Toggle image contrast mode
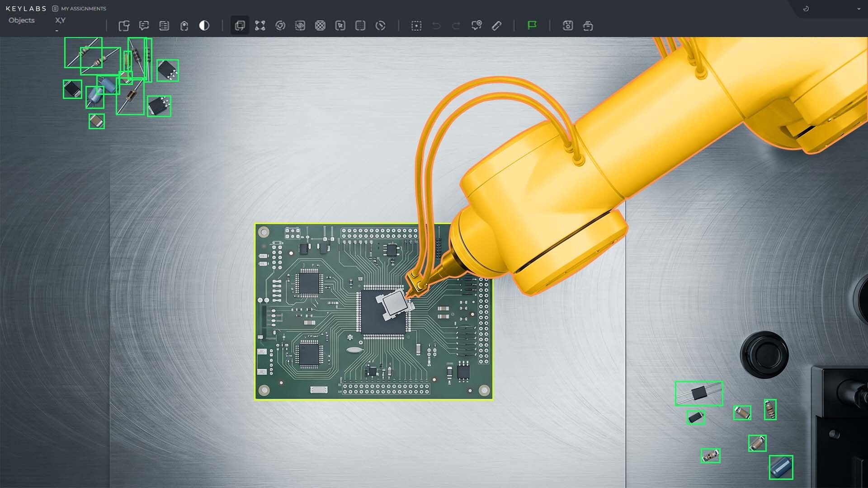The width and height of the screenshot is (868, 488). 204,26
